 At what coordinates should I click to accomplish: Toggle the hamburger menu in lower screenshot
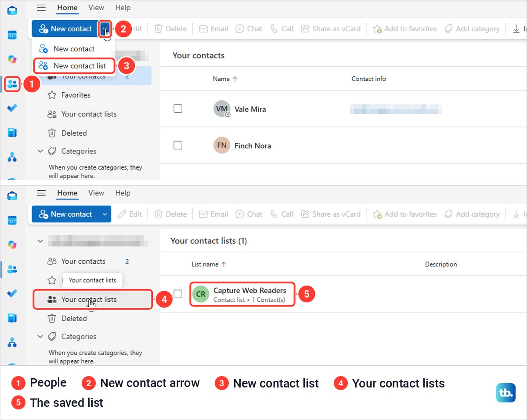click(x=41, y=193)
